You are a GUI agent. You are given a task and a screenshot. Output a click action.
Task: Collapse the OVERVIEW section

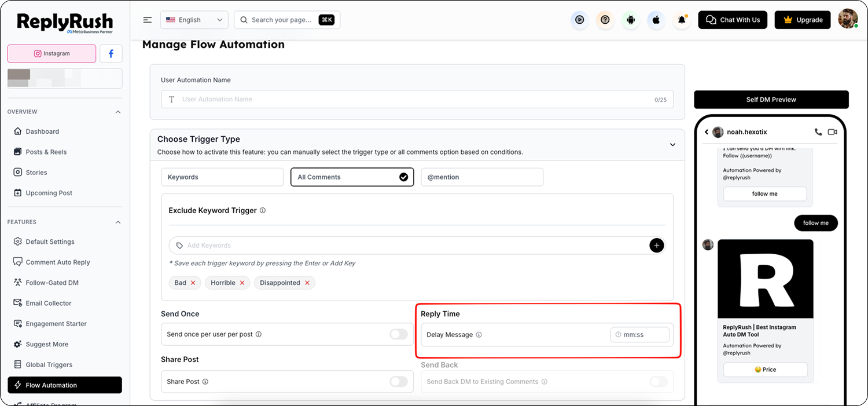[118, 112]
